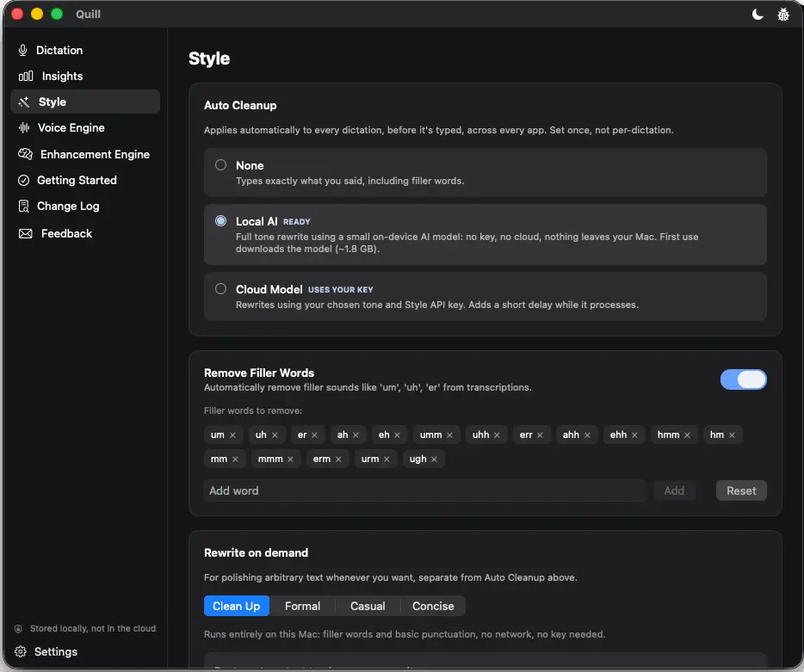Select the Formal rewrite tab

302,606
